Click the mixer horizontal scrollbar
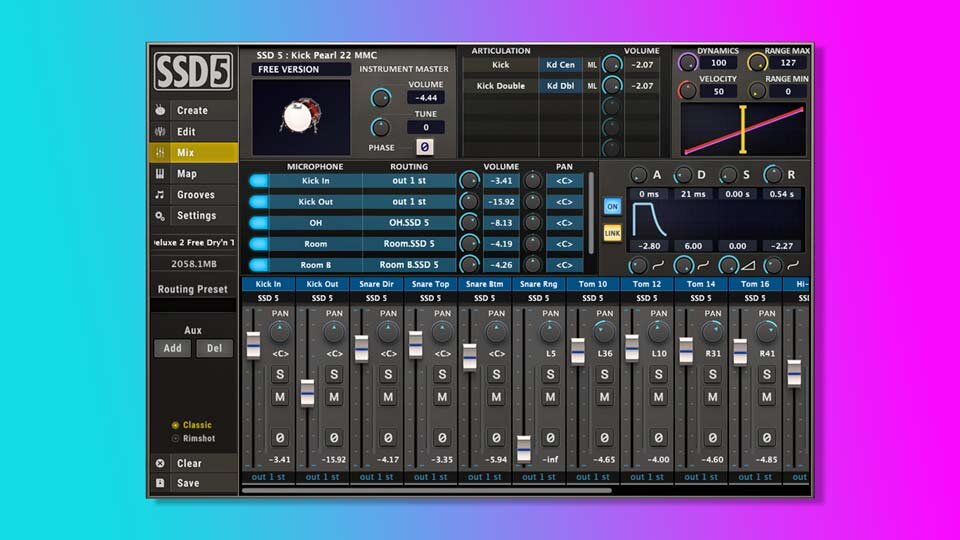This screenshot has height=540, width=960. [x=427, y=490]
